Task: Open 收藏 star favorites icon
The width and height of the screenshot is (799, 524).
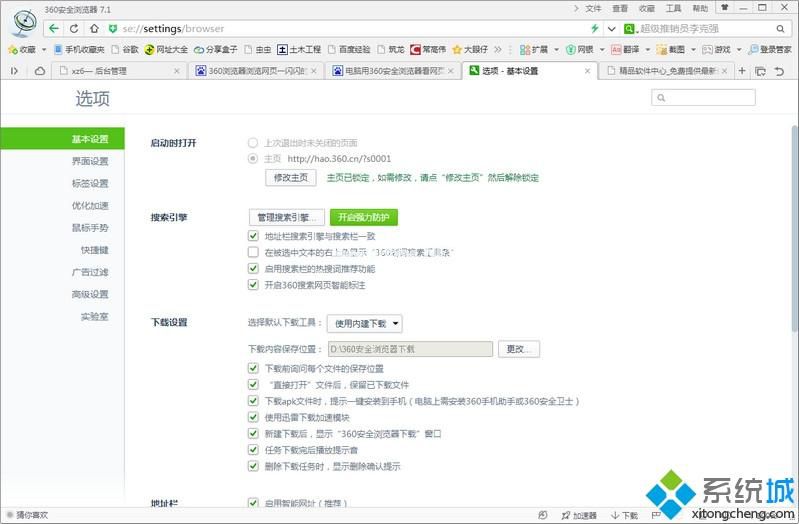Action: pos(13,49)
